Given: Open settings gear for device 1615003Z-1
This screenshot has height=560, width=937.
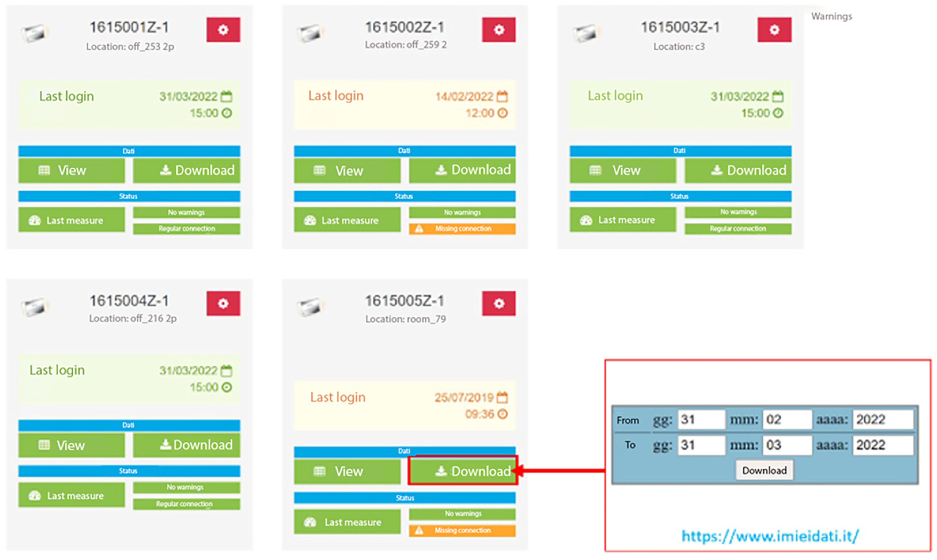Looking at the screenshot, I should [x=774, y=30].
